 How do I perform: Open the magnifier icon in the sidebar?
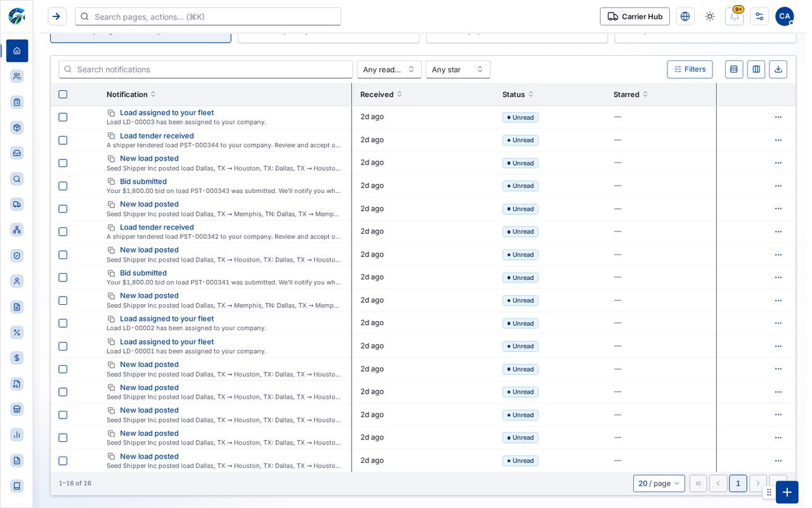(x=17, y=179)
